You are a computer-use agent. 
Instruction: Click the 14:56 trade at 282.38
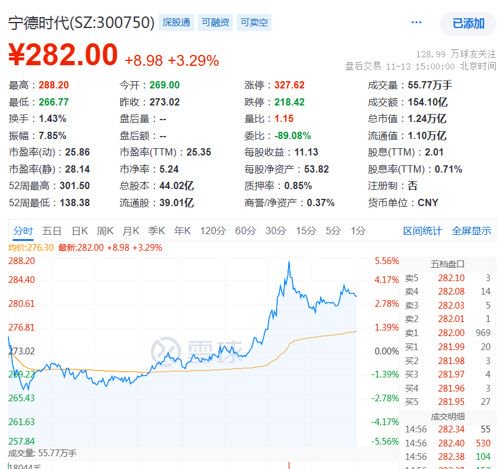[448, 457]
